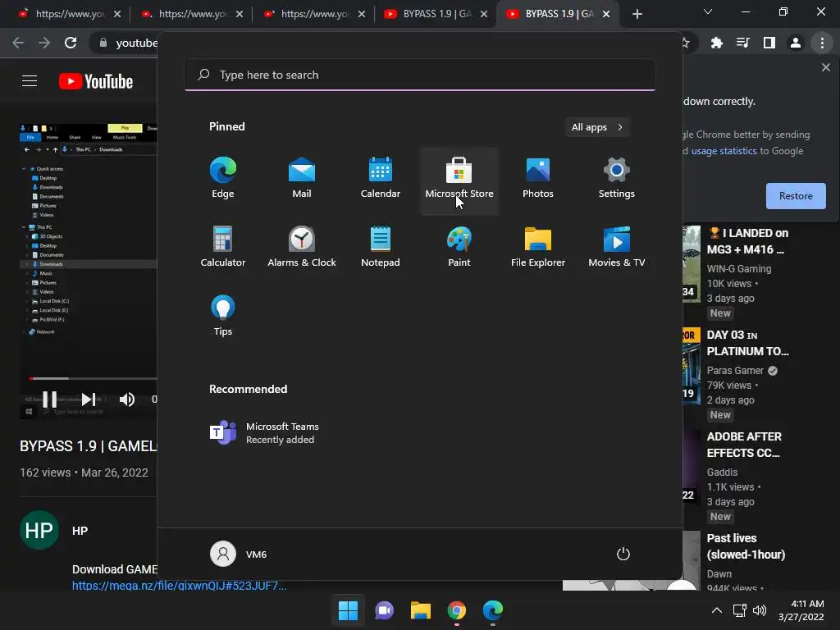Open the mega.nz download link

pyautogui.click(x=180, y=586)
